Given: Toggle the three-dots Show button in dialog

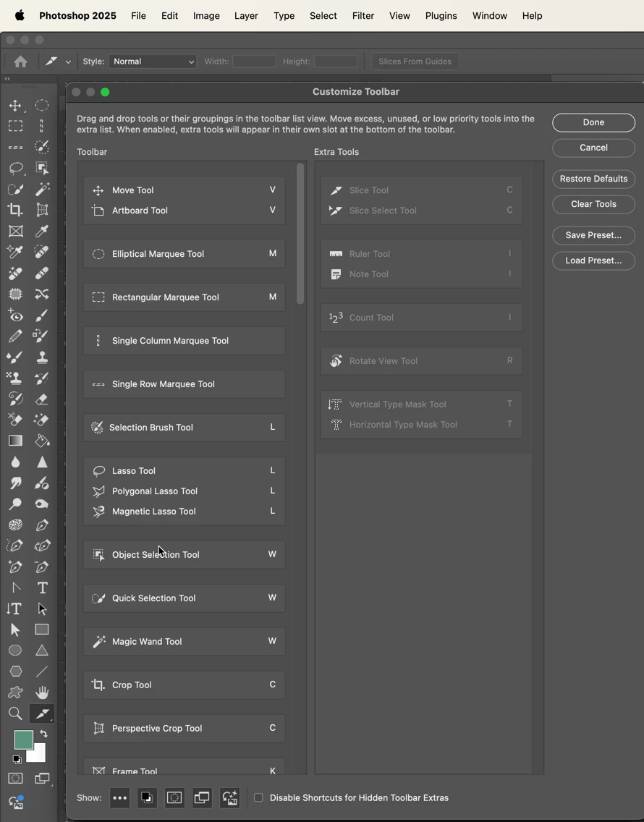Looking at the screenshot, I should pos(119,798).
